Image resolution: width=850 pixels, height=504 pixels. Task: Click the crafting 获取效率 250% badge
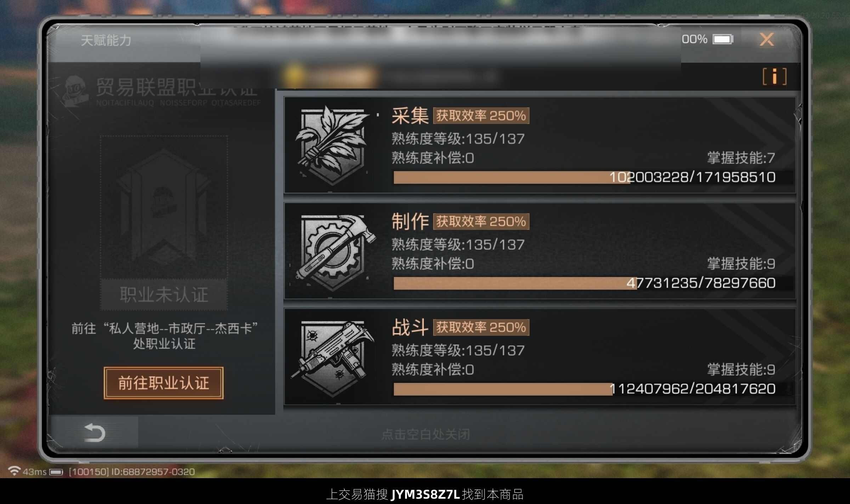pyautogui.click(x=481, y=221)
